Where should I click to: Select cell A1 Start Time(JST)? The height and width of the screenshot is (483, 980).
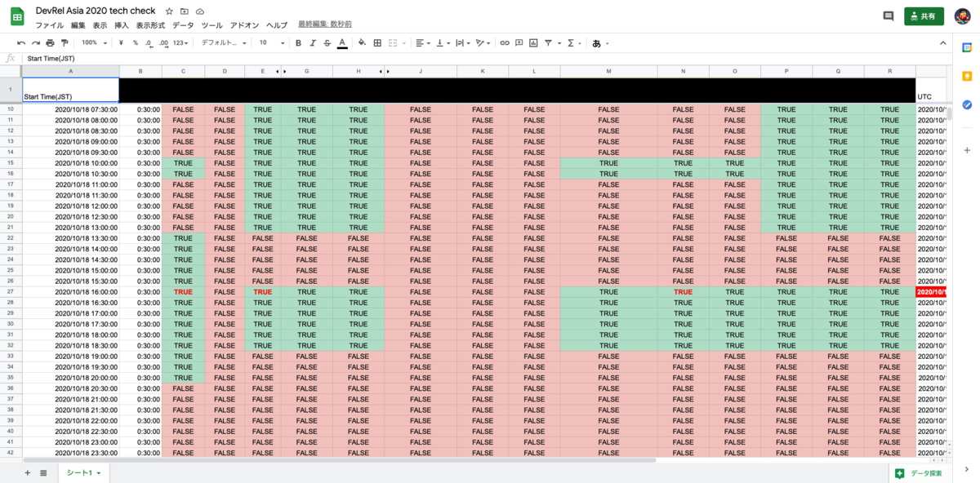70,90
